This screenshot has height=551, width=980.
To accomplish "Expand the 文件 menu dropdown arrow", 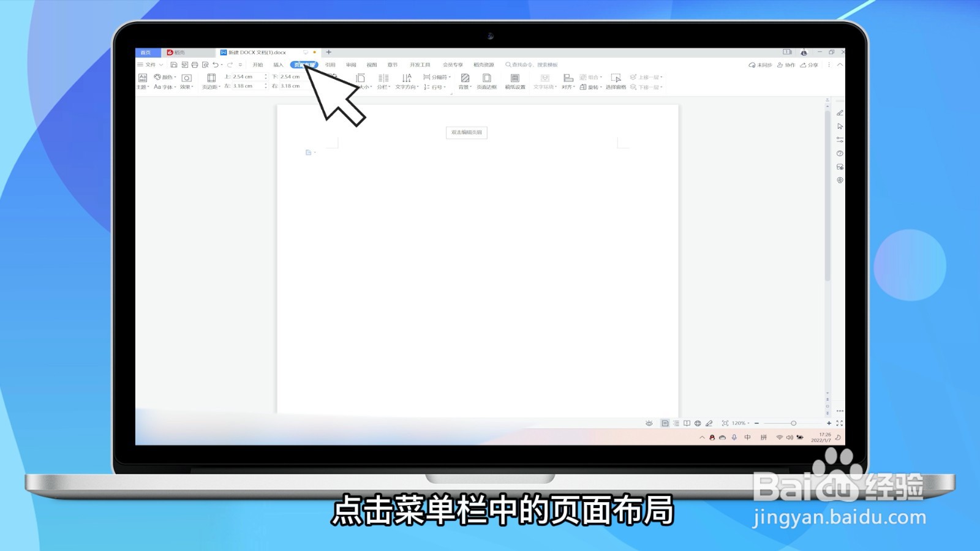I will coord(161,65).
